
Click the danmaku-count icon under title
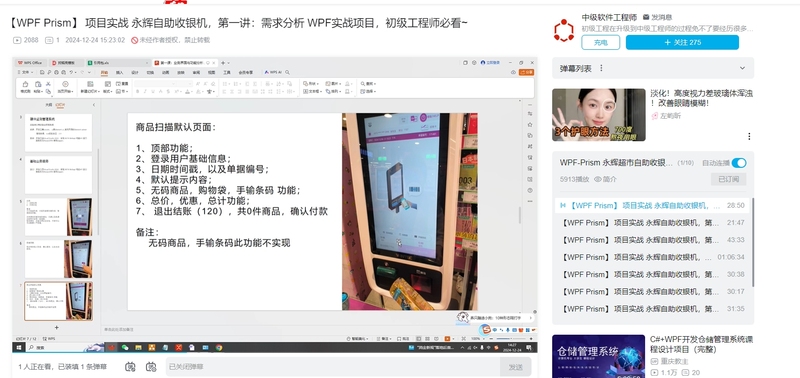click(49, 40)
